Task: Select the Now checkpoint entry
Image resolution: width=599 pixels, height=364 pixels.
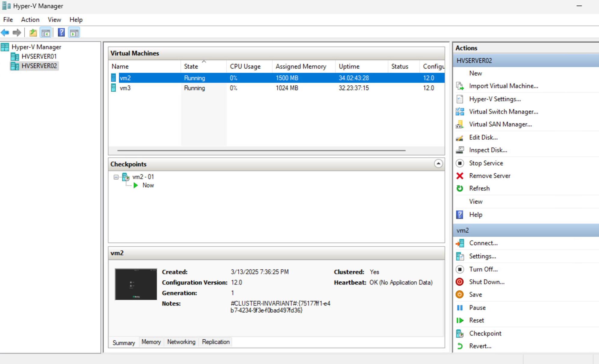Action: 148,186
